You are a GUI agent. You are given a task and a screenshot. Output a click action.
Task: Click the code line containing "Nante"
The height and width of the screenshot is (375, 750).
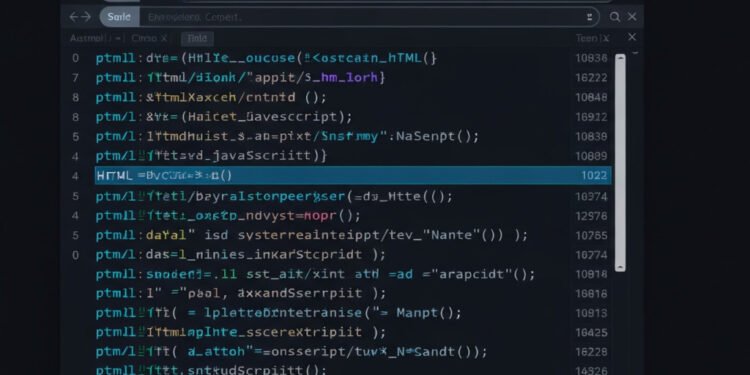[312, 235]
